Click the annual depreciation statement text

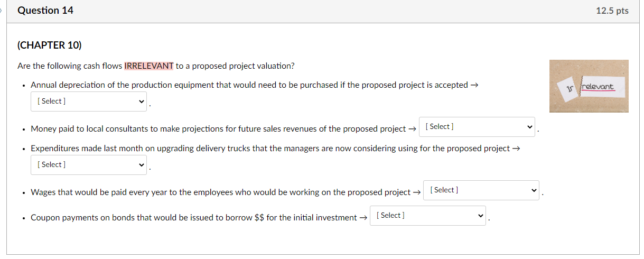pos(249,85)
